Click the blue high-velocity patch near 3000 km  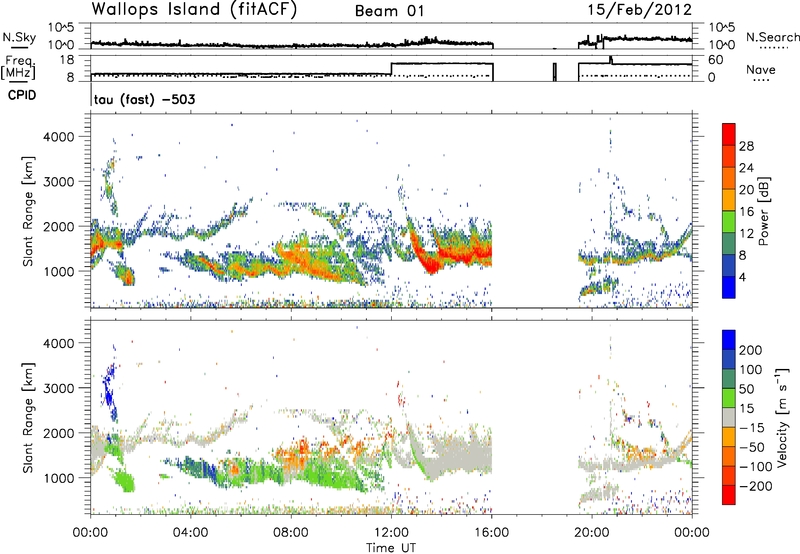(109, 392)
